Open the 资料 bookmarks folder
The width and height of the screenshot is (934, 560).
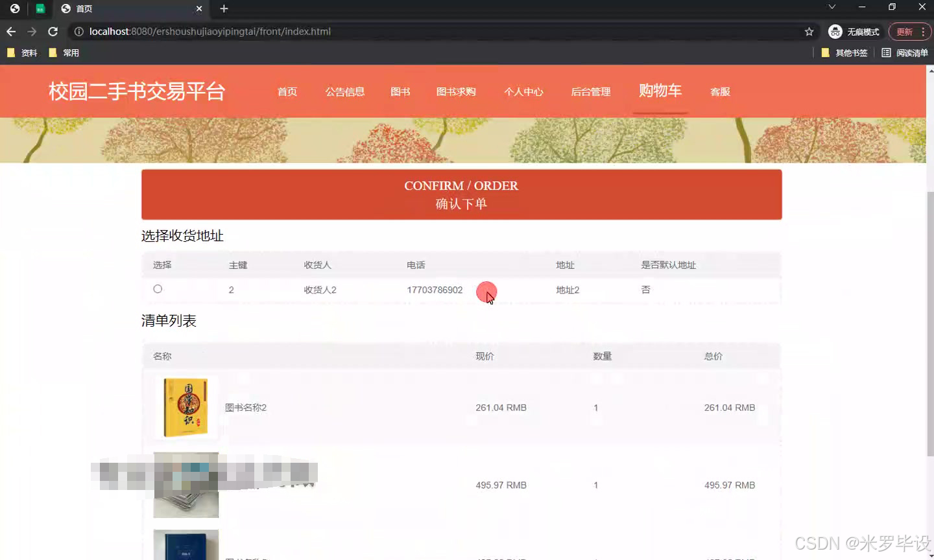click(x=22, y=52)
